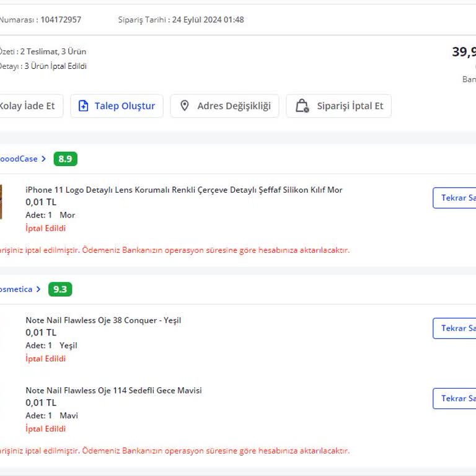Click the 0,01 TL price of the iPhone case

point(41,202)
